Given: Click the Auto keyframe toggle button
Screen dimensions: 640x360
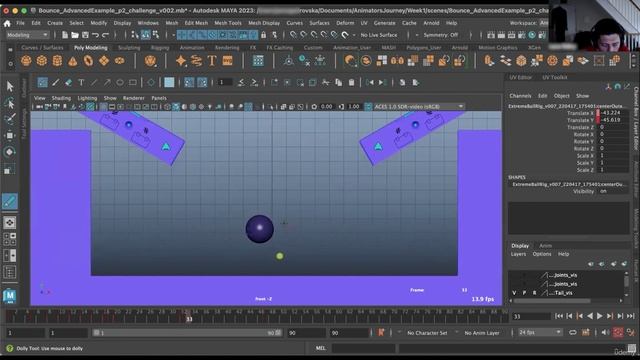Looking at the screenshot, I should pos(618,333).
